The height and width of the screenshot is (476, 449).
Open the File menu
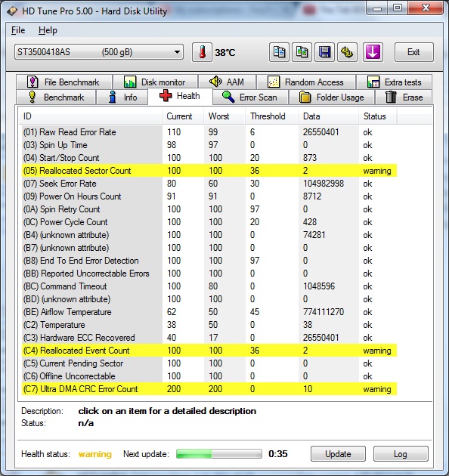18,30
